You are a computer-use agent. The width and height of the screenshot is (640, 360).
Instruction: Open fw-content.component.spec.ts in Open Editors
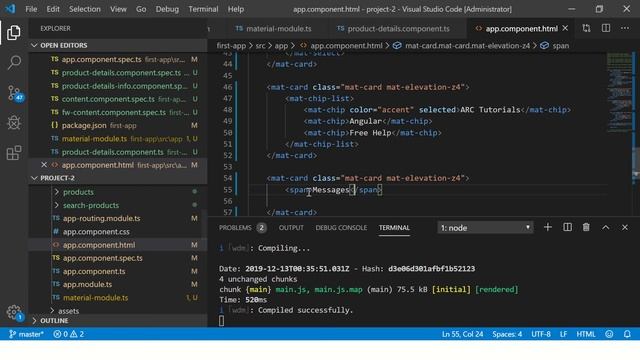(118, 112)
